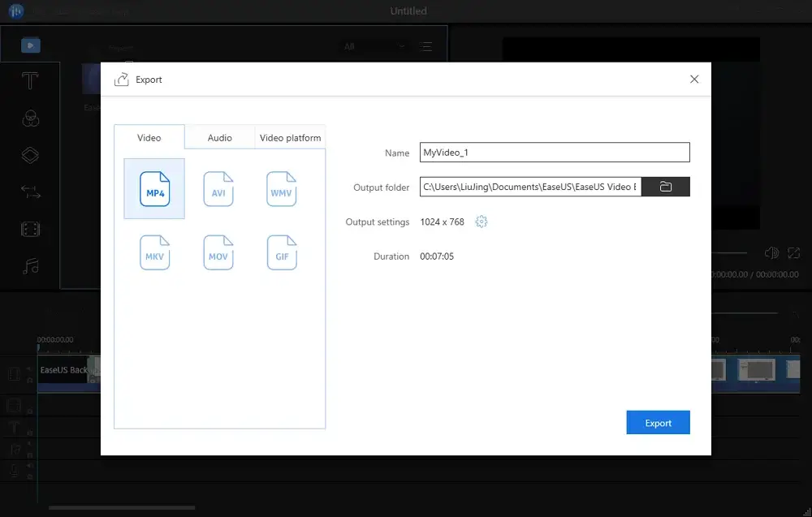
Task: Select the WMV format tile
Action: 281,188
